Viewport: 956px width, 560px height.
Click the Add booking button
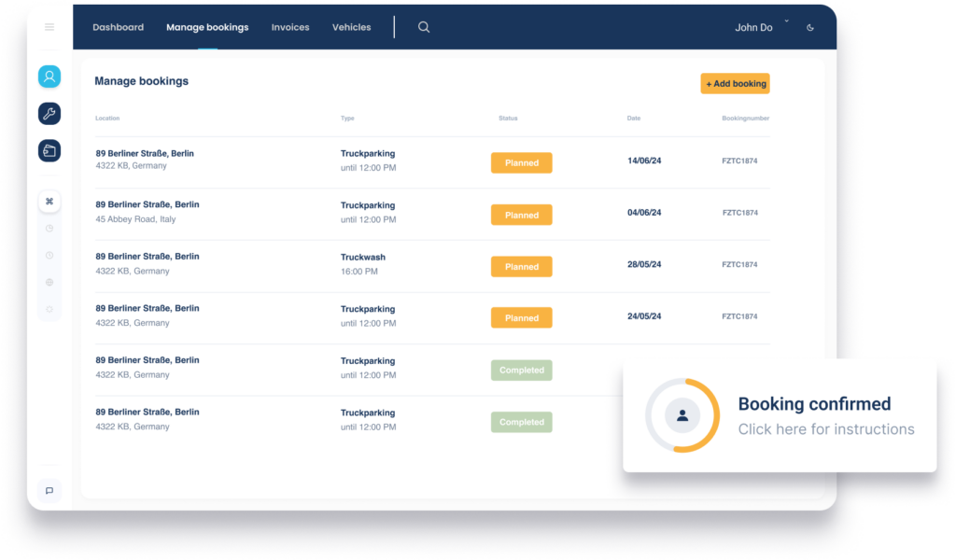[736, 84]
